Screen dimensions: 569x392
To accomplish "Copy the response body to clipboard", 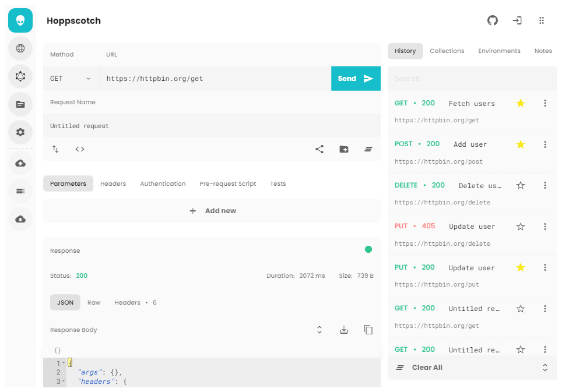I will [x=368, y=330].
